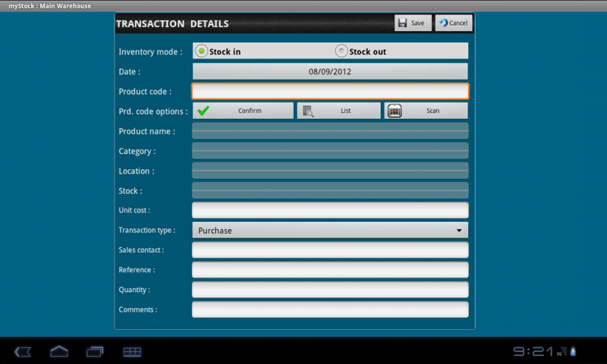Screen dimensions: 607x364
Task: Click the Sales contact text field
Action: (330, 250)
